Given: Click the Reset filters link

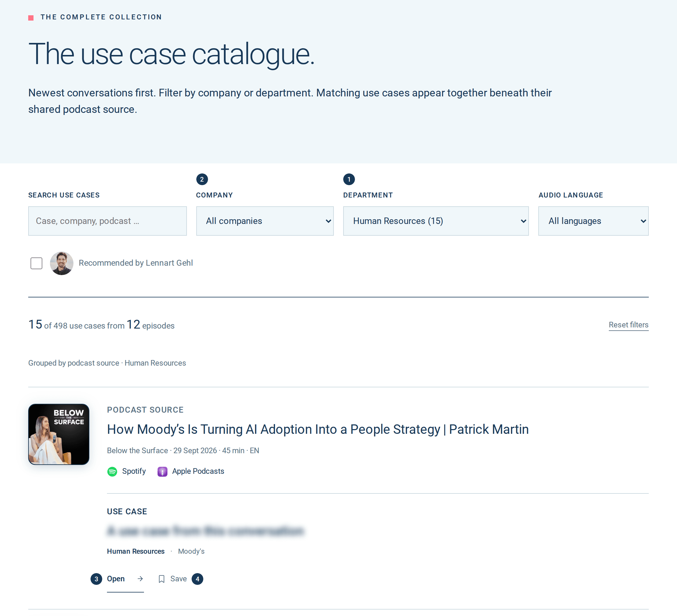Looking at the screenshot, I should [629, 325].
